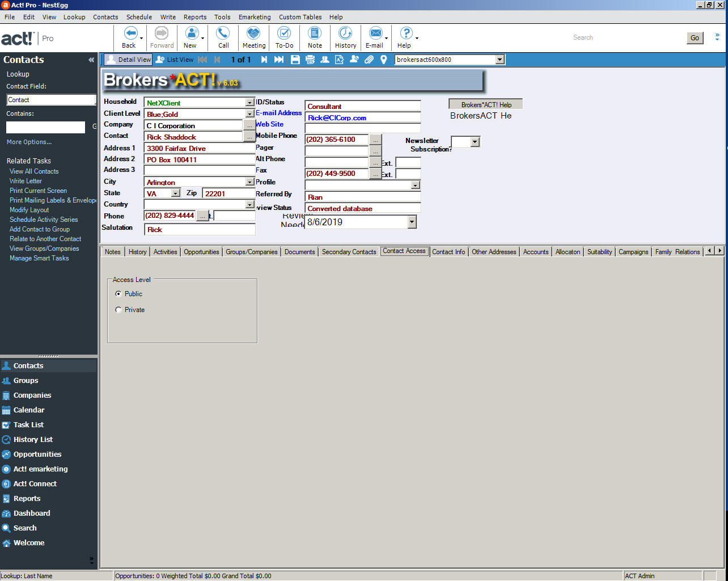Switch to the Secondary Contacts tab
The height and width of the screenshot is (581, 728).
coord(349,252)
